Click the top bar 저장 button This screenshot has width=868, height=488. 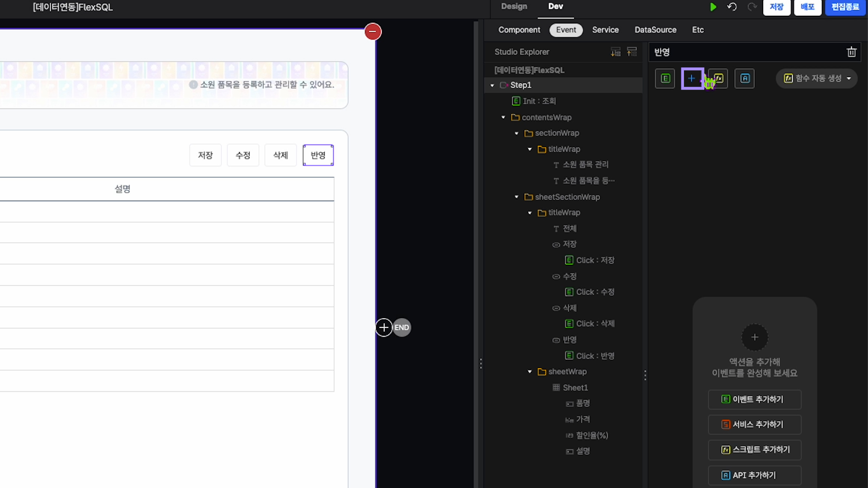[777, 7]
